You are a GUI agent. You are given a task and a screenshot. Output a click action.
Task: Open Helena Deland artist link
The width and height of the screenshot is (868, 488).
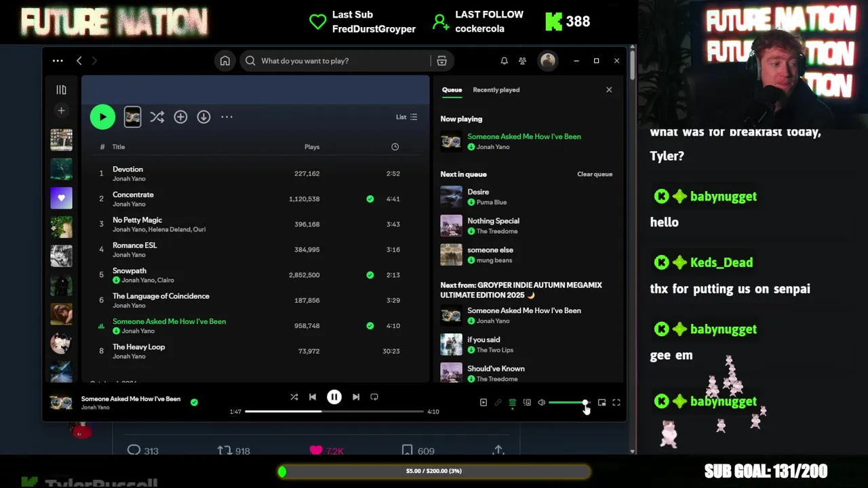pyautogui.click(x=170, y=229)
